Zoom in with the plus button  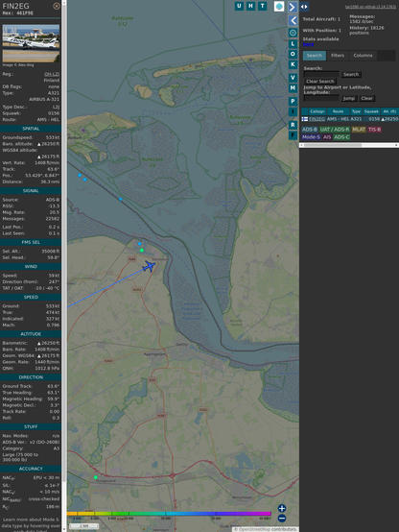pos(282,508)
